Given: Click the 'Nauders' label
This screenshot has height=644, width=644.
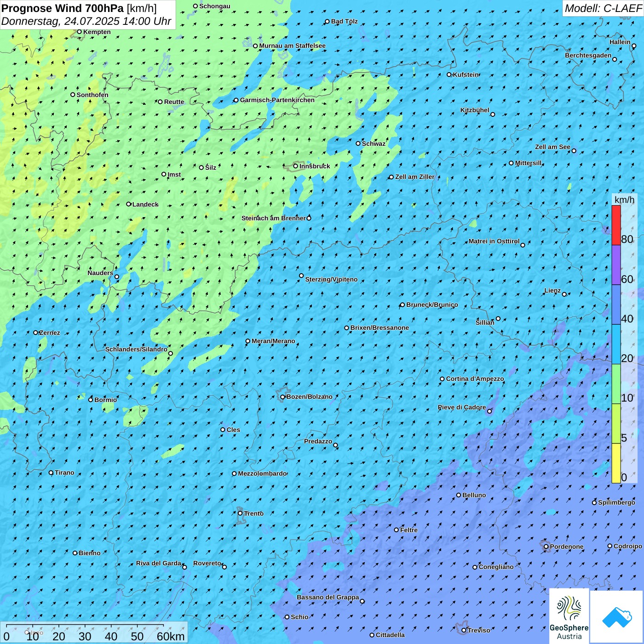Looking at the screenshot, I should (x=100, y=273).
